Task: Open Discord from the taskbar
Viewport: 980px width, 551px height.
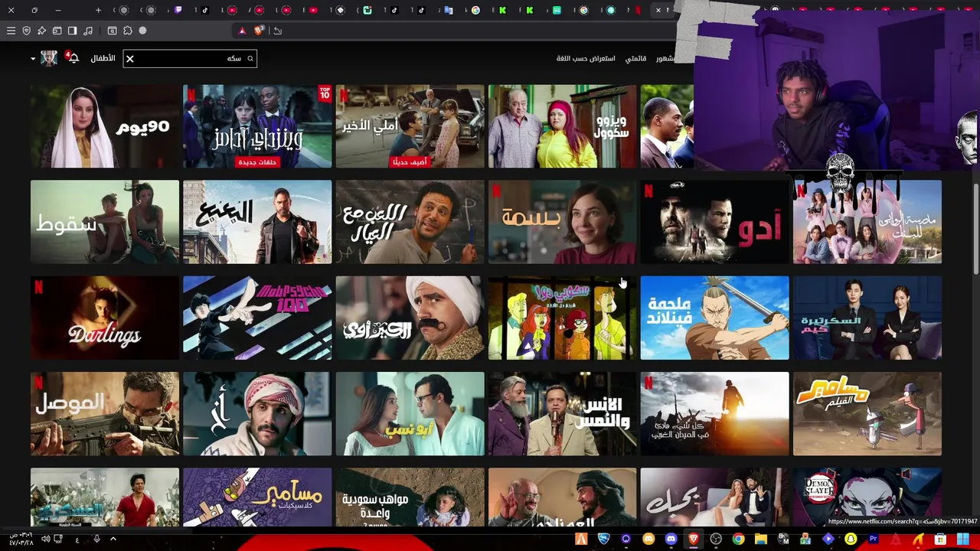Action: tap(671, 540)
